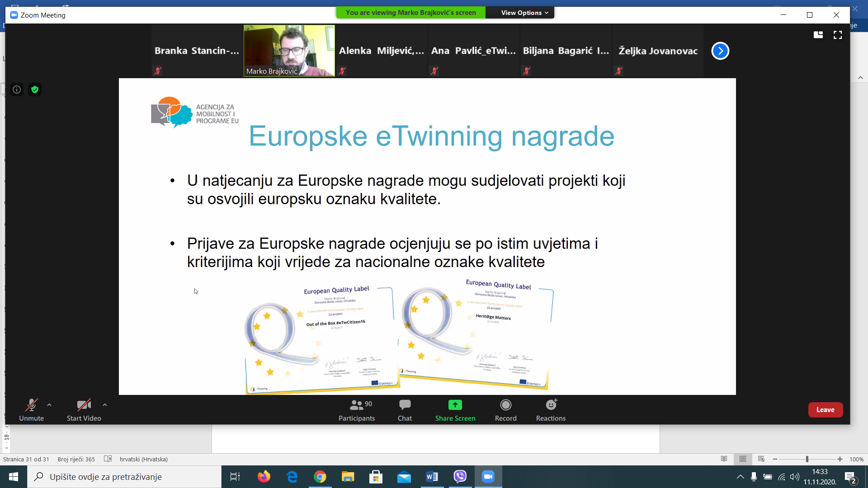Click the 100% zoom level in Word

pyautogui.click(x=856, y=459)
